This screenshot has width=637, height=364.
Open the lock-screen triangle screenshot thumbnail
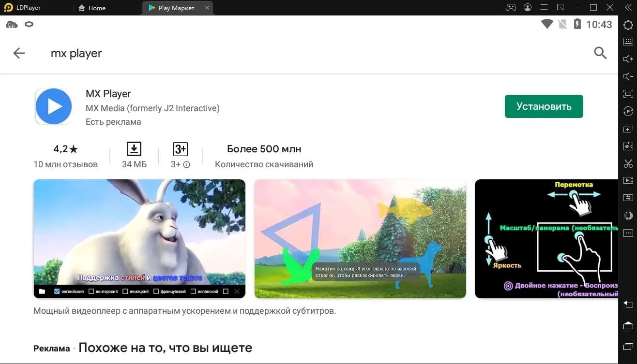point(360,239)
